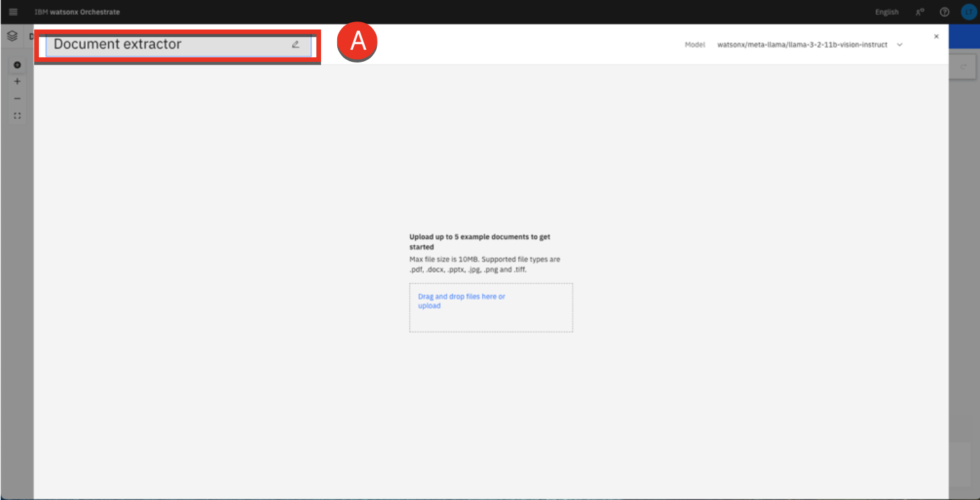Image resolution: width=980 pixels, height=500 pixels.
Task: Click the IBM watsonx Orchestrate title
Action: [77, 12]
